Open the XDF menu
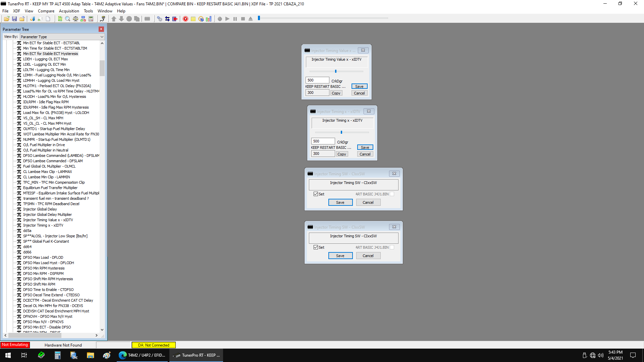Image resolution: width=644 pixels, height=362 pixels. click(x=16, y=11)
